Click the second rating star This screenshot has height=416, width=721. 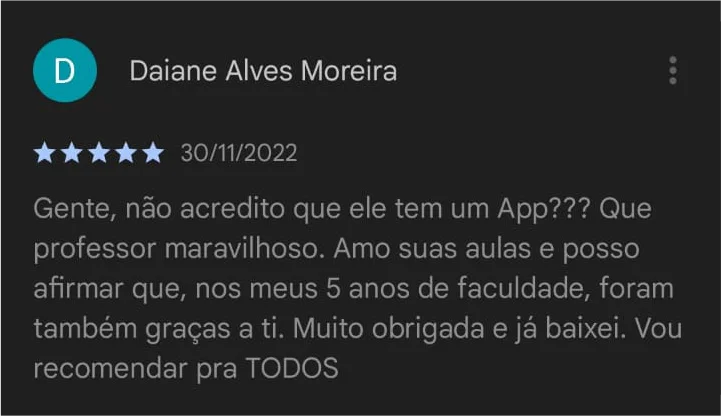(x=72, y=153)
